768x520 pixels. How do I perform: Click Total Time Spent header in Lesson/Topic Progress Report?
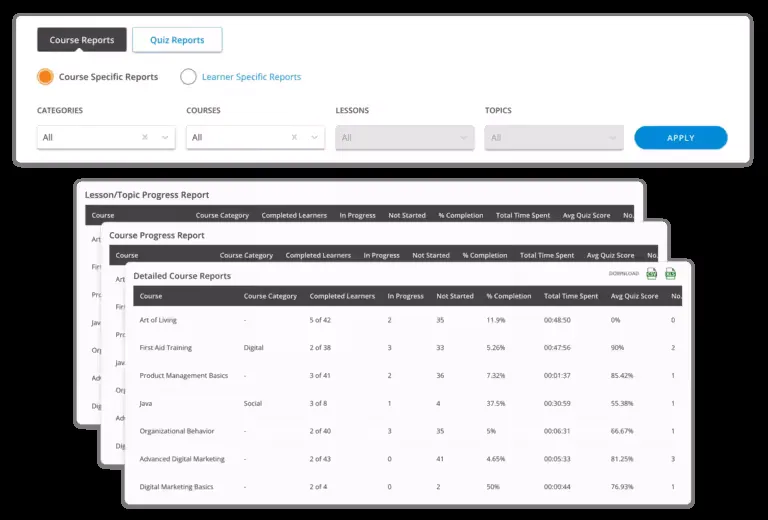[x=523, y=215]
